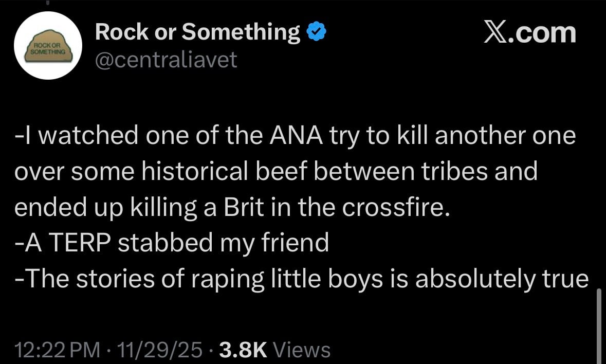Open the @centraliavet handle link

coord(166,60)
